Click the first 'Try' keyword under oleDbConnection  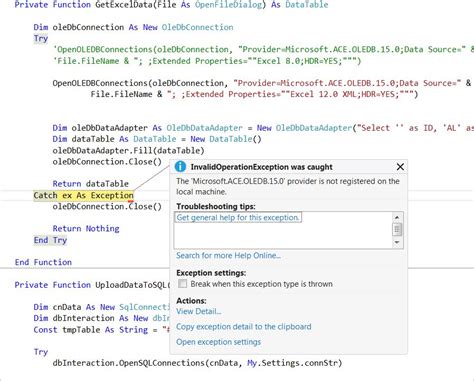[41, 39]
